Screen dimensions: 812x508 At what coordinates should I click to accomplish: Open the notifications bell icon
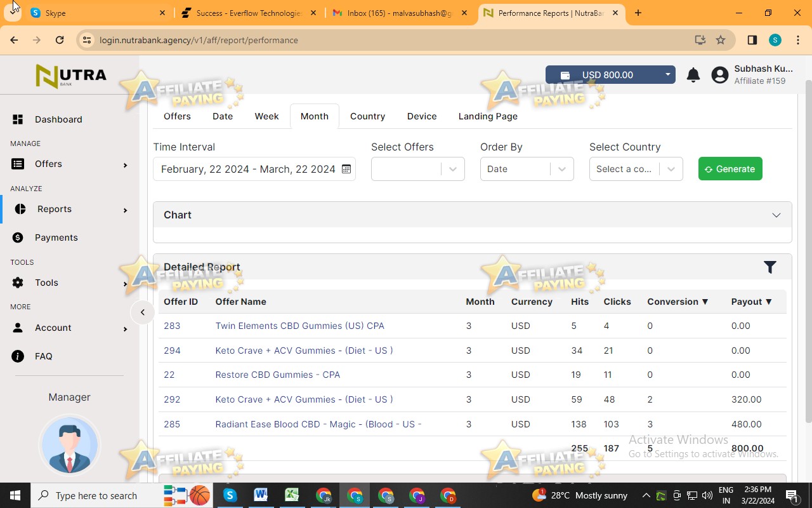click(x=693, y=75)
